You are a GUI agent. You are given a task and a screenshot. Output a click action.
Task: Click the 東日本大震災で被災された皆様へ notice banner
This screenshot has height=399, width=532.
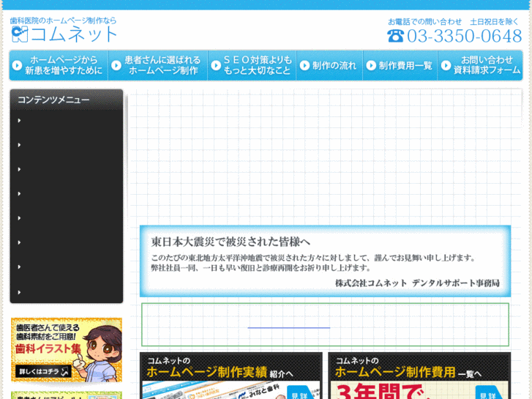pyautogui.click(x=325, y=261)
